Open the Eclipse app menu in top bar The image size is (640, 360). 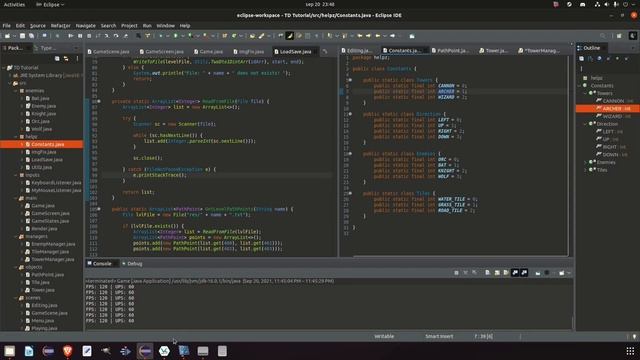[x=50, y=4]
